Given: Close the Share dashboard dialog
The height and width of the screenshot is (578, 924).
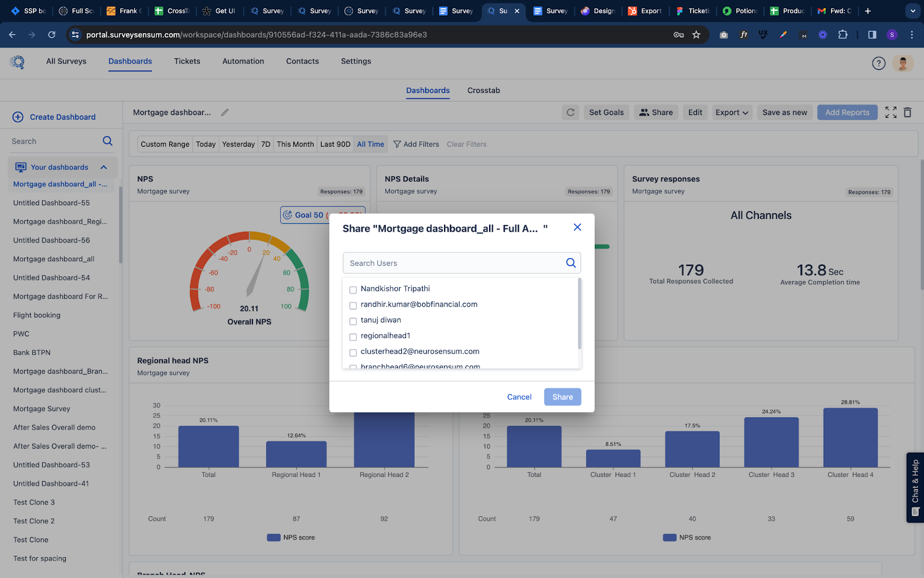Looking at the screenshot, I should pos(577,227).
